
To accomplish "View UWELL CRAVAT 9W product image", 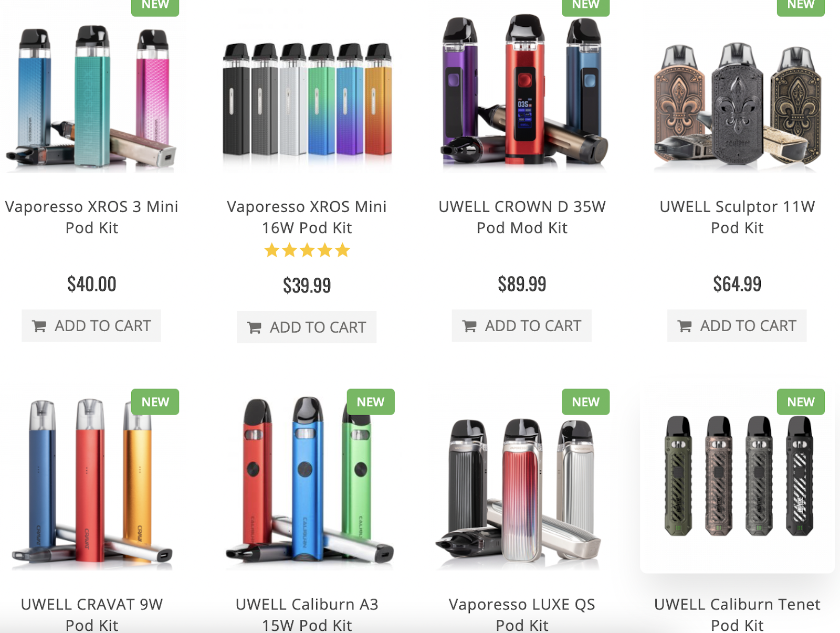I will 92,483.
